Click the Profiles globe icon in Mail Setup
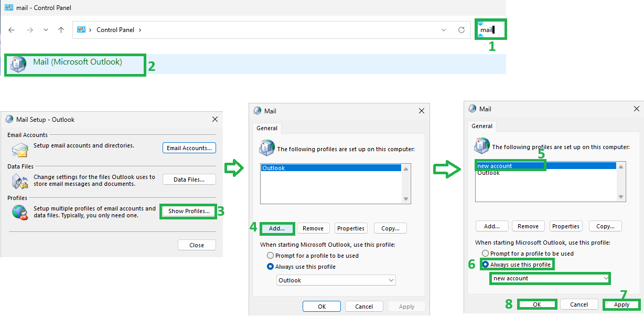Screen dimensions: 644x316 (19, 212)
